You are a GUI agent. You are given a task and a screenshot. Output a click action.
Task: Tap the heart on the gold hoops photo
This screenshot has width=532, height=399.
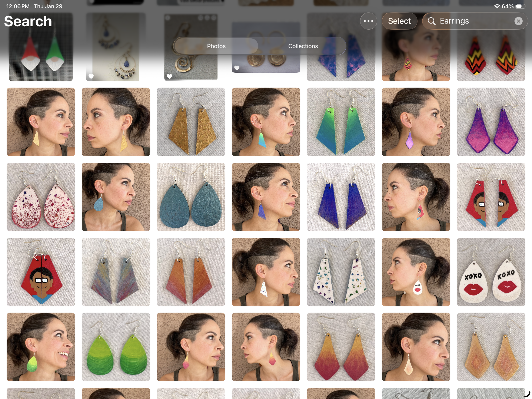click(237, 68)
